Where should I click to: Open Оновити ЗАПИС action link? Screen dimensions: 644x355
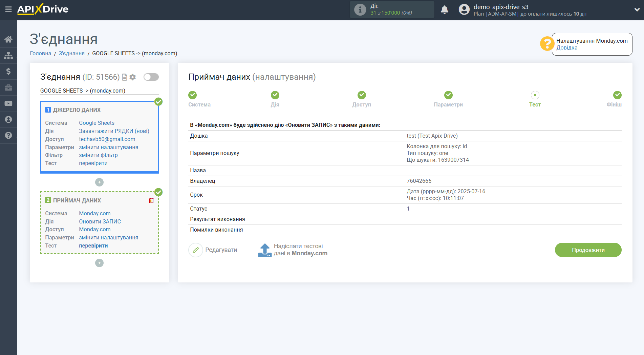100,221
